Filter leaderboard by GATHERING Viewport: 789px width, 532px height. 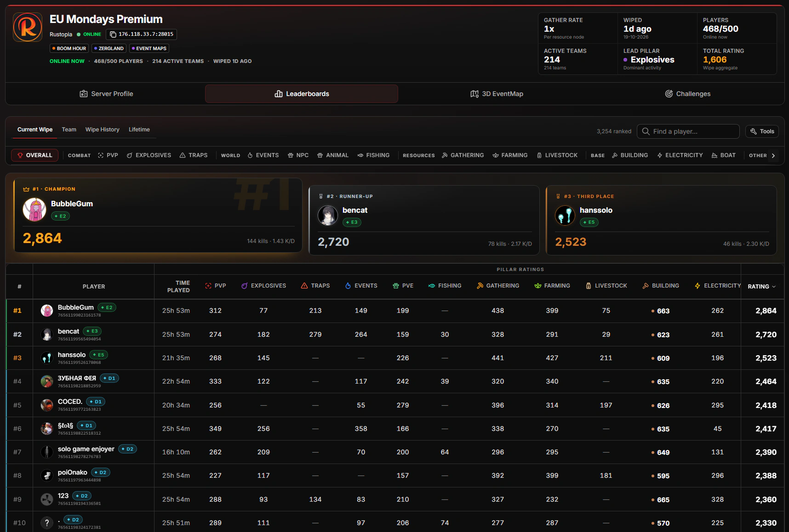(x=463, y=155)
